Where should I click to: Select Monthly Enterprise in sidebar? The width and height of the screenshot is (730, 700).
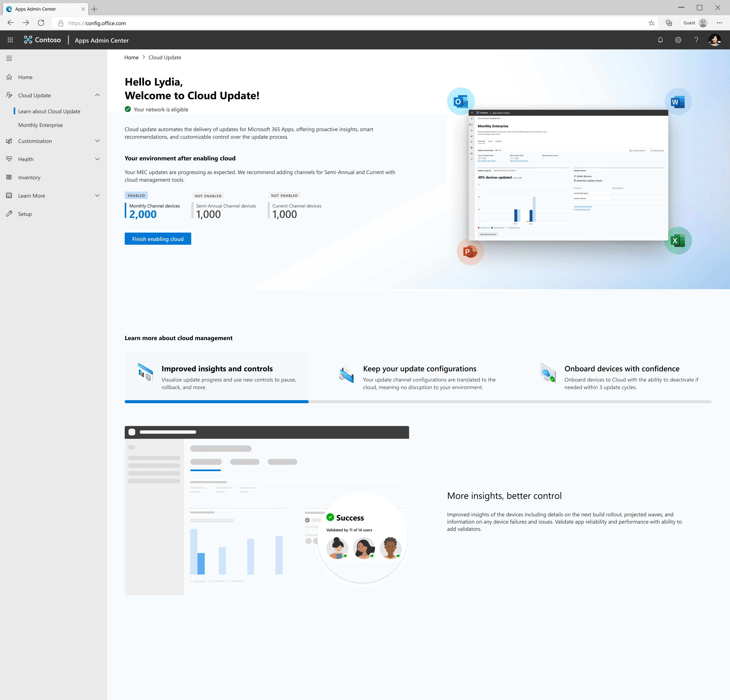(41, 125)
